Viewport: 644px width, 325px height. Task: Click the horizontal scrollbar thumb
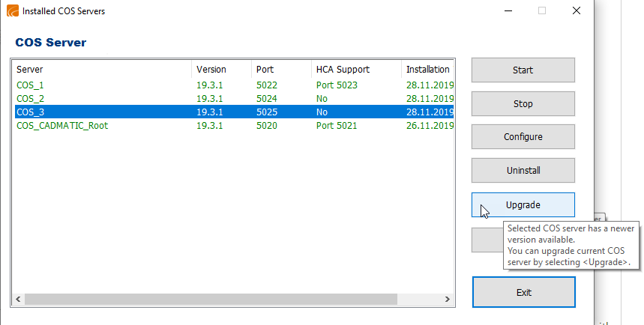(210, 299)
